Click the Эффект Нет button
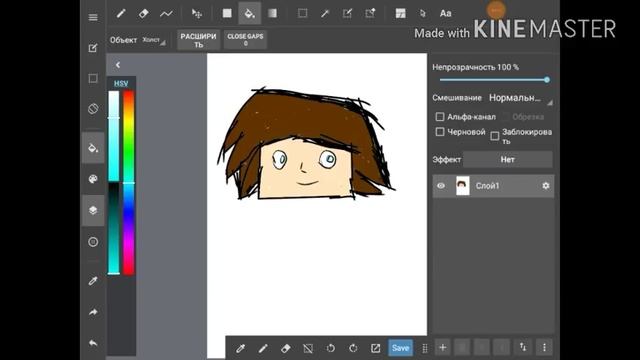 pos(508,160)
